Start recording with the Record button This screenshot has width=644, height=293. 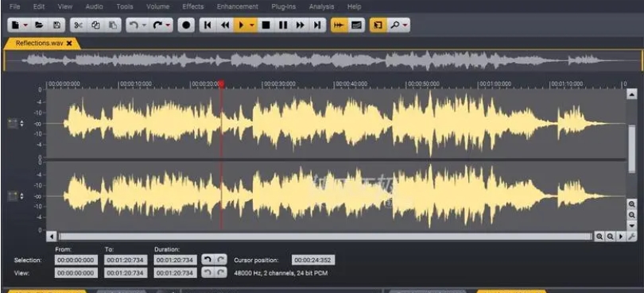point(186,25)
